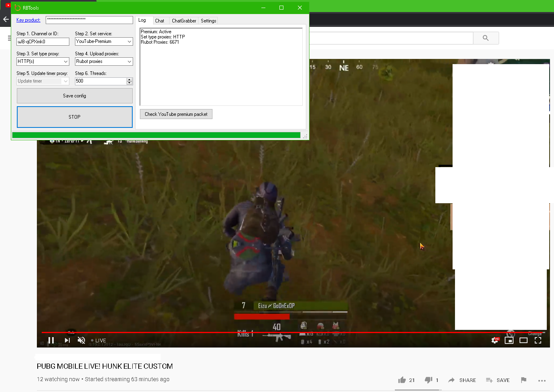Enter fullscreen on the video
Screen dimensions: 554x392
(x=538, y=340)
